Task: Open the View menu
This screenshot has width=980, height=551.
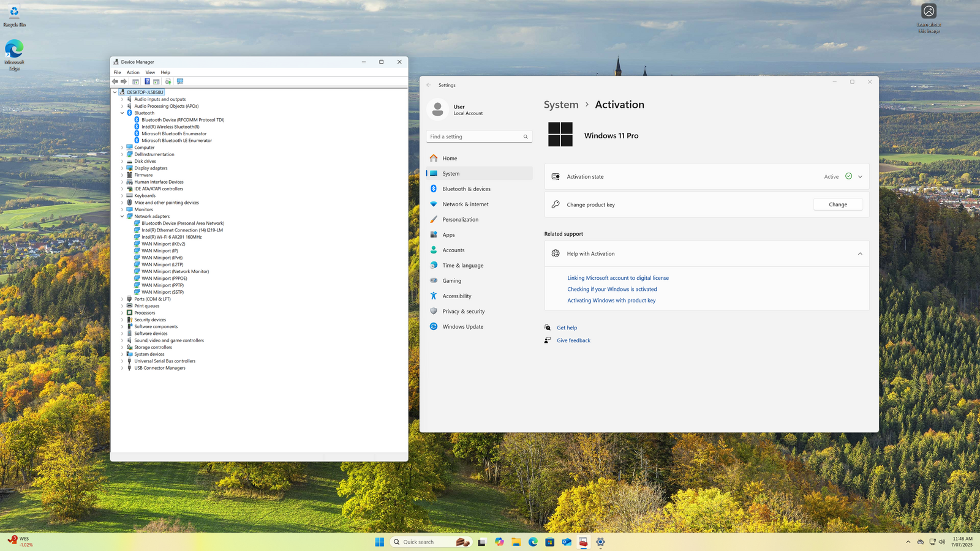Action: pyautogui.click(x=150, y=72)
